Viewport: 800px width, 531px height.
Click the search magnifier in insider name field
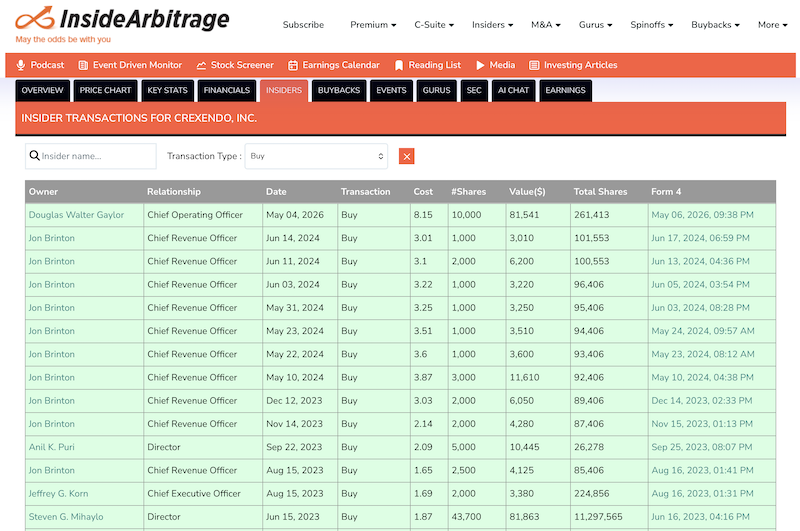click(35, 156)
